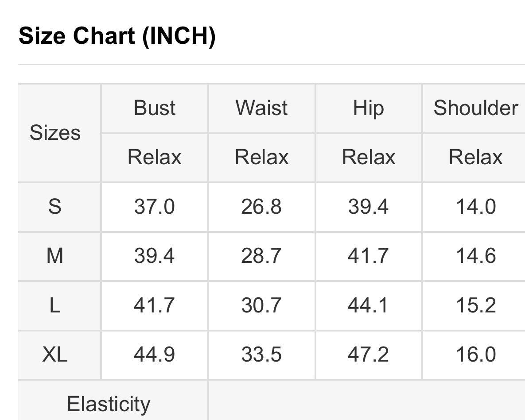This screenshot has height=420, width=525.
Task: Click shoulder value 14.6 for size M
Action: (476, 256)
